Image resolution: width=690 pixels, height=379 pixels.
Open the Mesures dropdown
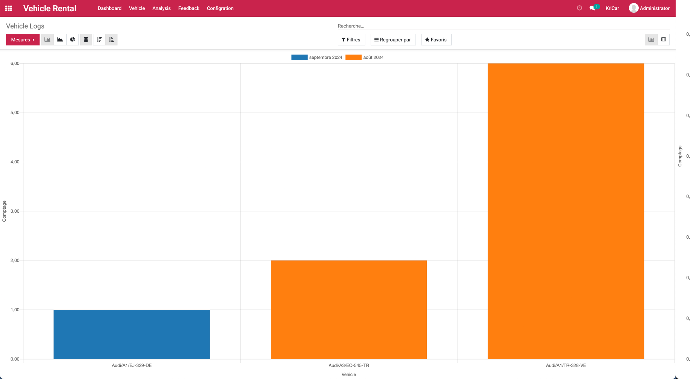tap(23, 40)
